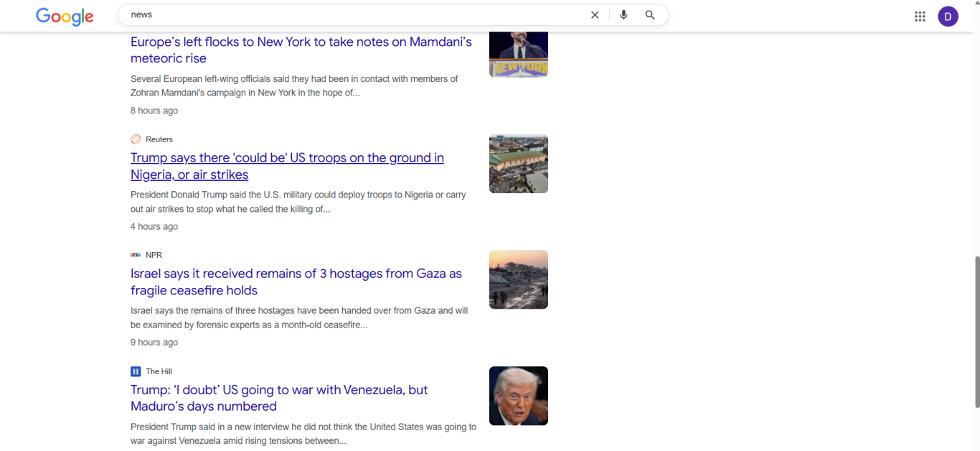Start voice search with microphone icon
This screenshot has height=451, width=980.
[x=623, y=15]
